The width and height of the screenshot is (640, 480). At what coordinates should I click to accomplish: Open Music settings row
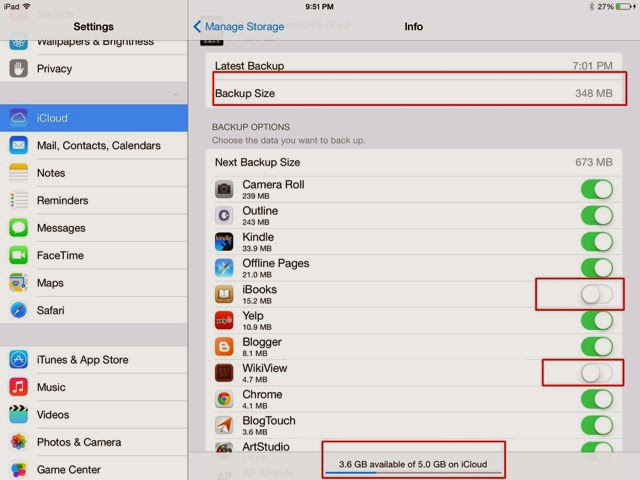(94, 387)
